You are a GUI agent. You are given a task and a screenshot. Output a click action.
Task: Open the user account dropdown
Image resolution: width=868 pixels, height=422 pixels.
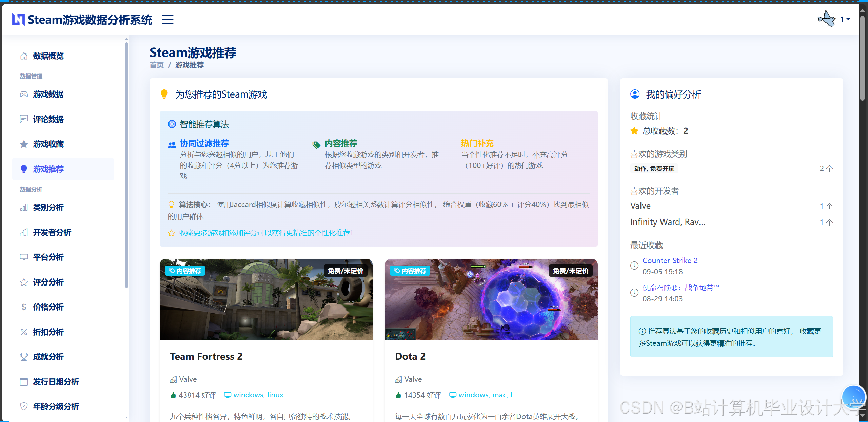pyautogui.click(x=844, y=19)
